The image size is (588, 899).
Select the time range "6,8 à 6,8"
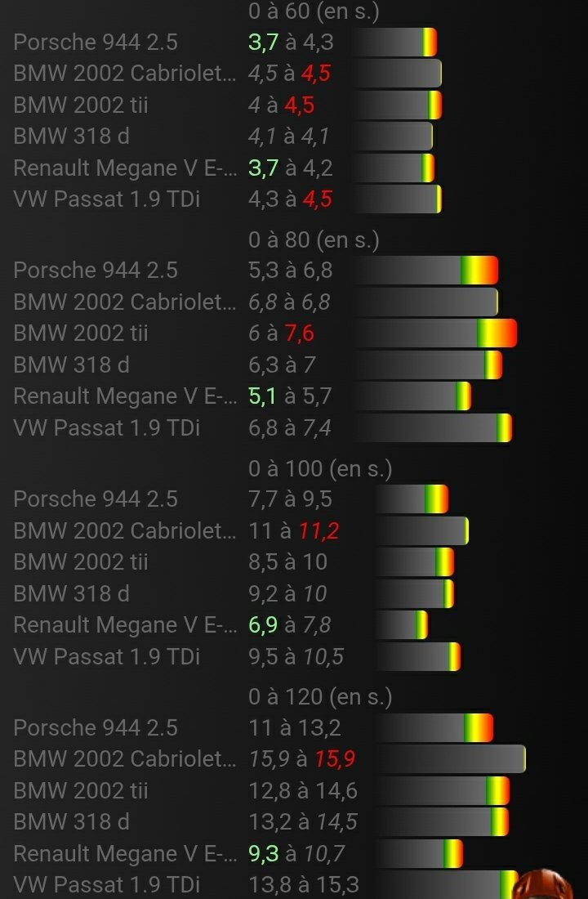coord(289,302)
